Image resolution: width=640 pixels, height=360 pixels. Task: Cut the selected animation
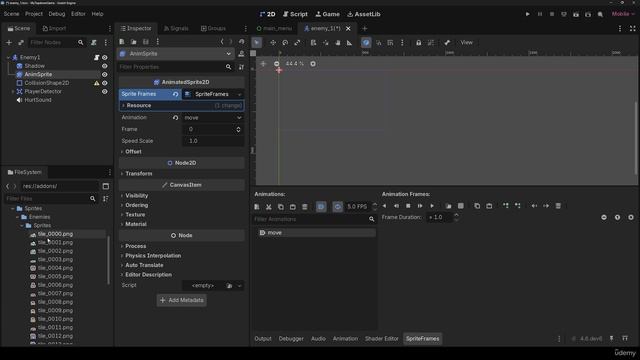269,207
